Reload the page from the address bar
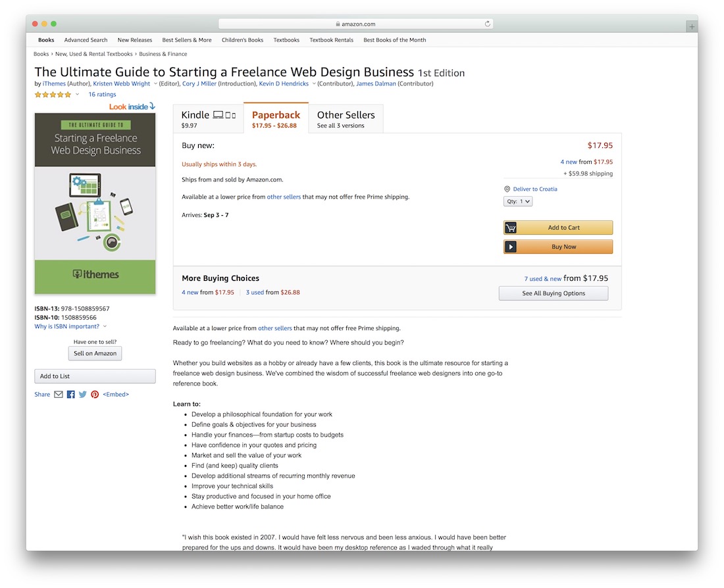This screenshot has height=588, width=724. (487, 24)
